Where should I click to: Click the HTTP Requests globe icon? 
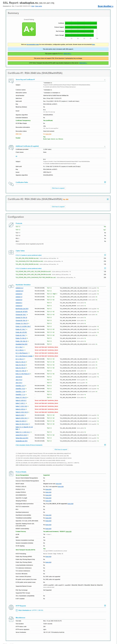[11, 607]
